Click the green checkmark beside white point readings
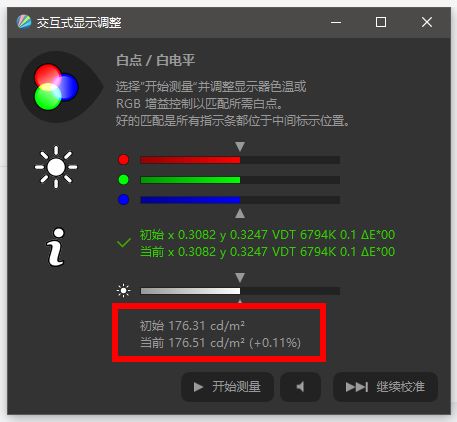 pyautogui.click(x=124, y=243)
